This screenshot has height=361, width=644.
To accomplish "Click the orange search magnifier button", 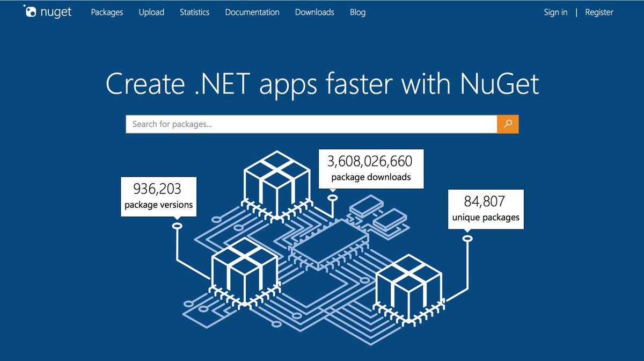I will tap(508, 124).
